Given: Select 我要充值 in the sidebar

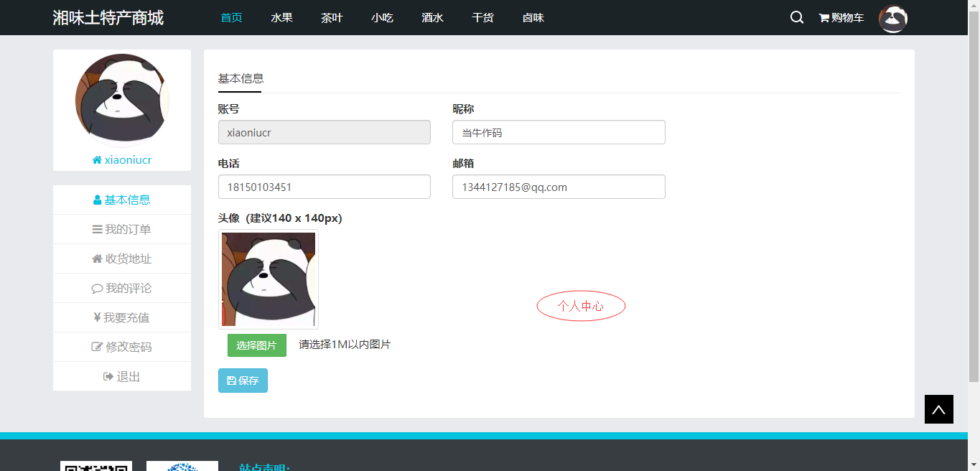Looking at the screenshot, I should (x=122, y=317).
